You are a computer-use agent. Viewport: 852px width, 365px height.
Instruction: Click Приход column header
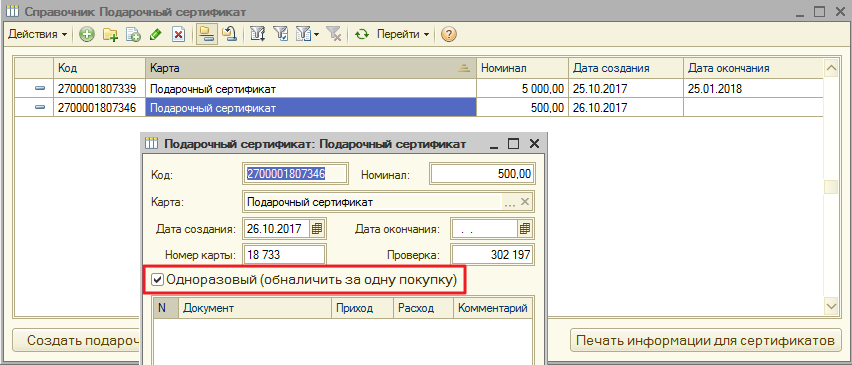362,308
